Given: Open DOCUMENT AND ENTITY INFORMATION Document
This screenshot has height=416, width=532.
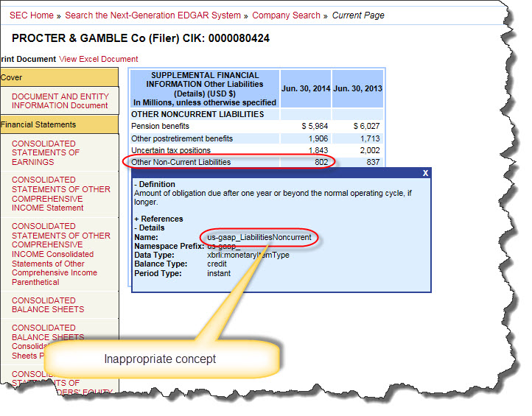Looking at the screenshot, I should pos(60,101).
